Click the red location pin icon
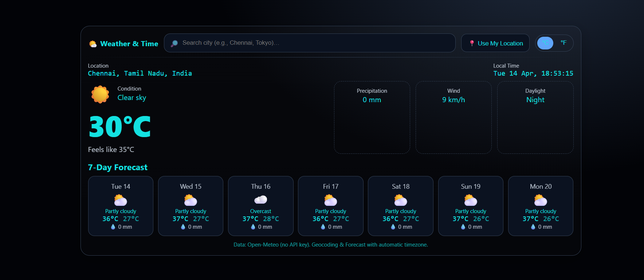This screenshot has height=280, width=644. pyautogui.click(x=472, y=43)
